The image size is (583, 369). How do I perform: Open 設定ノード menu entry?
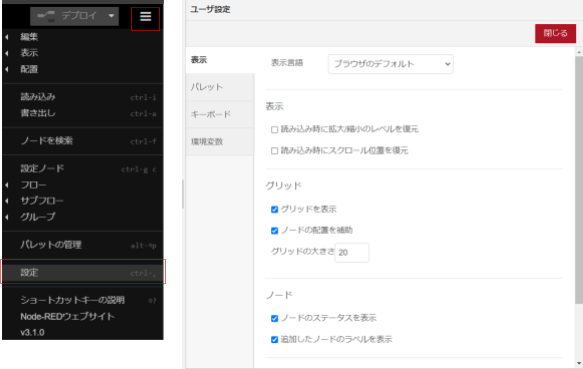pyautogui.click(x=83, y=169)
